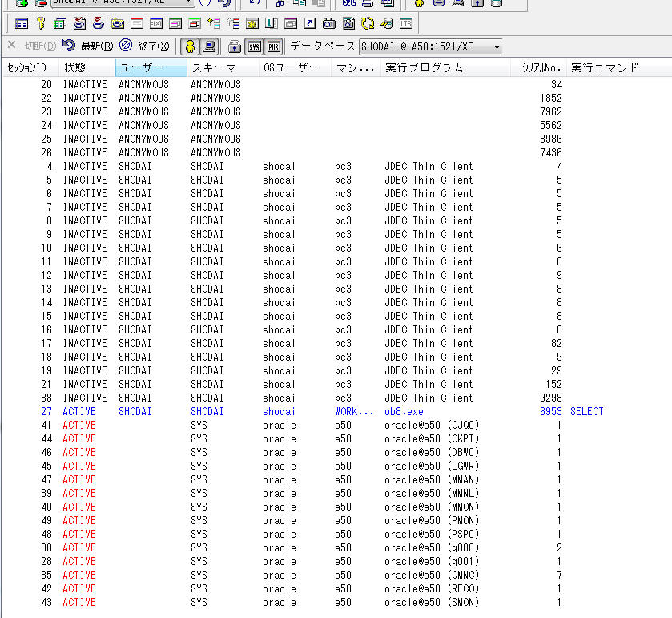Click the blue table list icon
672x618 pixels.
(22, 23)
